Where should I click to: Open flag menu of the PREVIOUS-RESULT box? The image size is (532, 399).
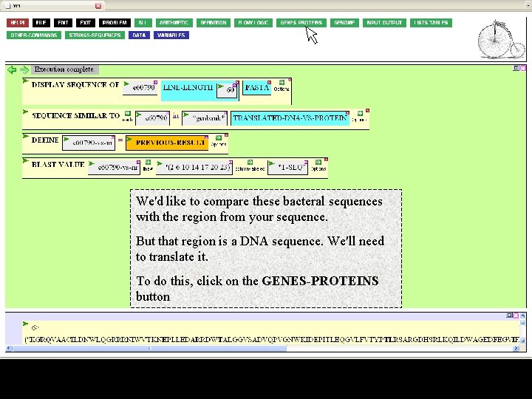click(129, 138)
